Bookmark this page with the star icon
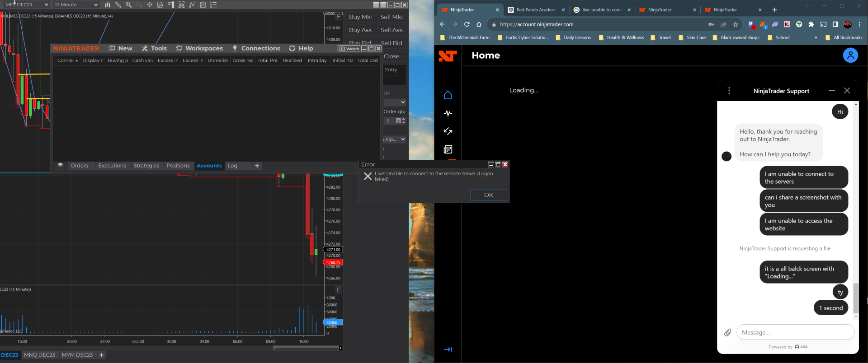The width and height of the screenshot is (868, 363). 736,24
